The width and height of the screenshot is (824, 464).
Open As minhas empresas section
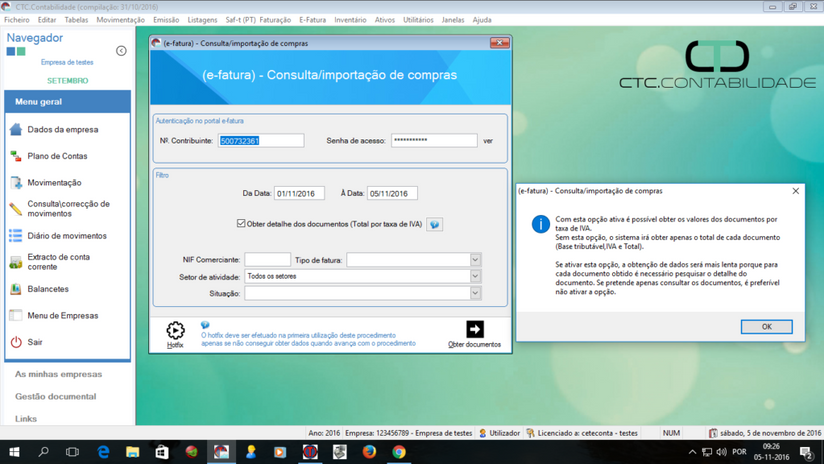pyautogui.click(x=58, y=374)
